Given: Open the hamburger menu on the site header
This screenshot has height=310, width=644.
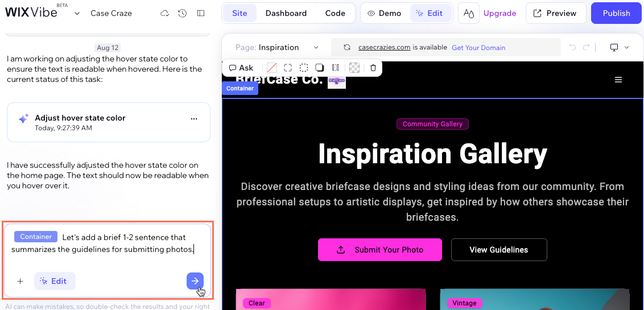Looking at the screenshot, I should [x=618, y=80].
